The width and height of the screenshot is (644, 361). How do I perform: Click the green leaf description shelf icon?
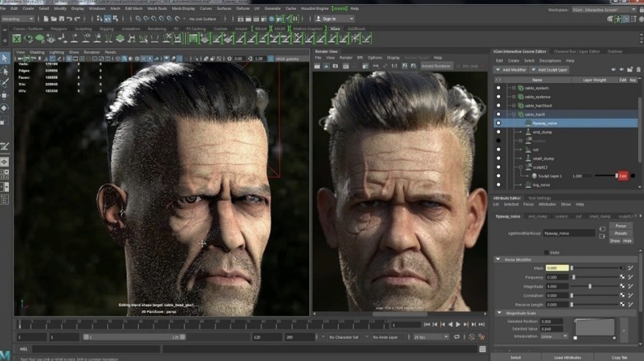40,38
